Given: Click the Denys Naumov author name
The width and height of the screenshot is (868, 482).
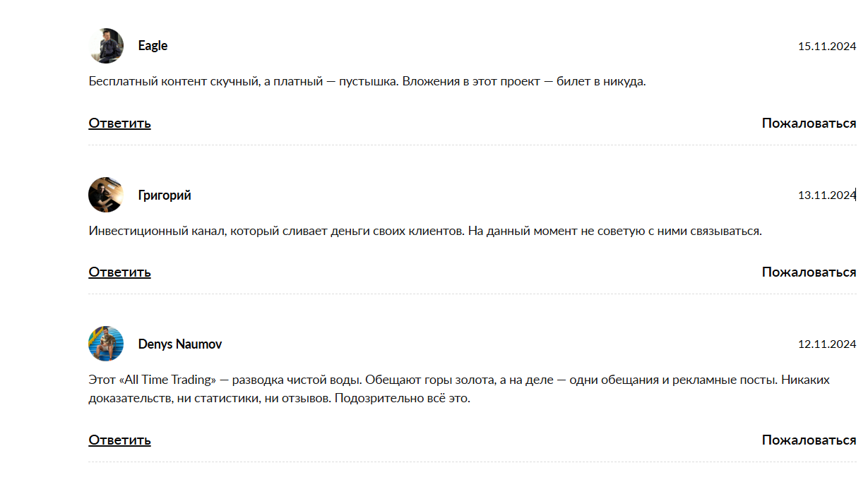Looking at the screenshot, I should (180, 344).
